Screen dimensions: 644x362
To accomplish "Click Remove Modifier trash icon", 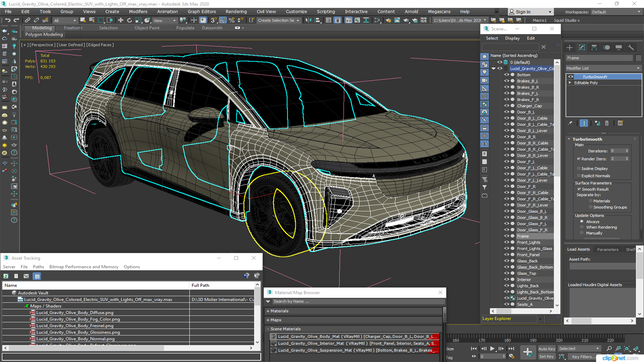I will coord(607,123).
